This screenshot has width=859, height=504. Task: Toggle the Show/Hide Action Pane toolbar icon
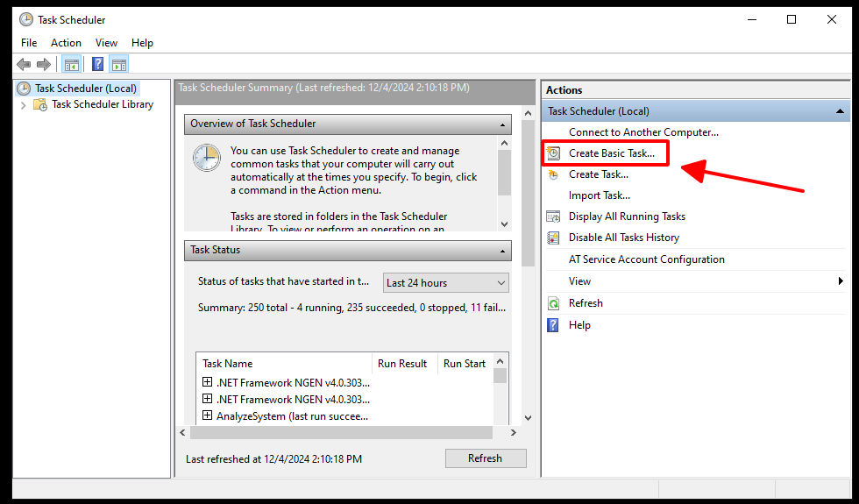point(118,64)
